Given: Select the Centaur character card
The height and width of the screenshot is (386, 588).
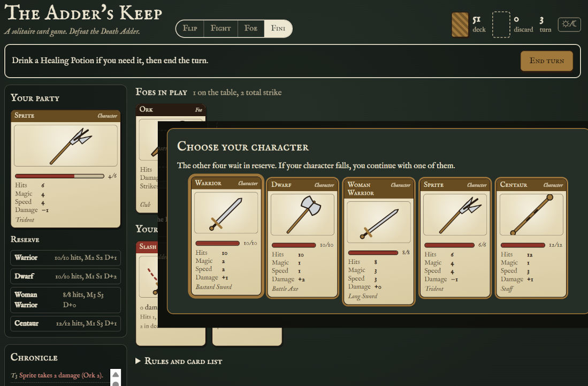Looking at the screenshot, I should tap(531, 238).
